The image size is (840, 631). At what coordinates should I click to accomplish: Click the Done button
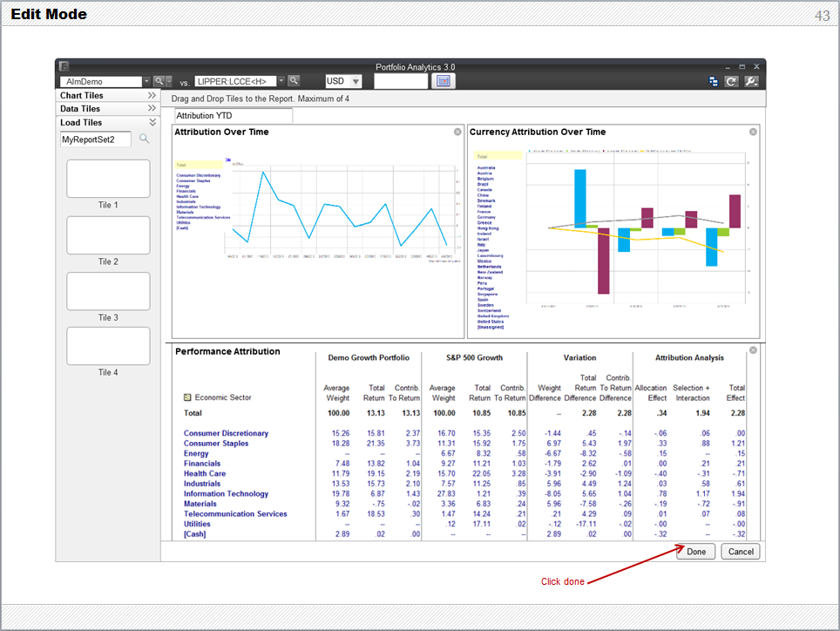[x=695, y=551]
